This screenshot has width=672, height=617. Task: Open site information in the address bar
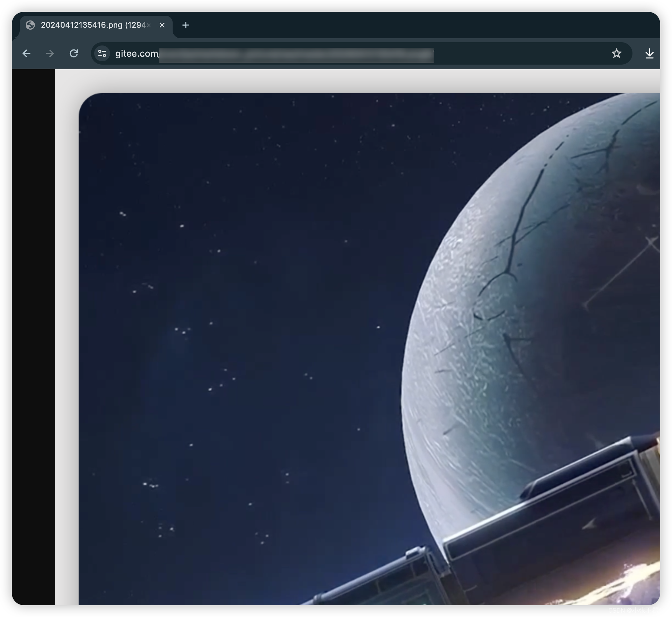coord(102,53)
